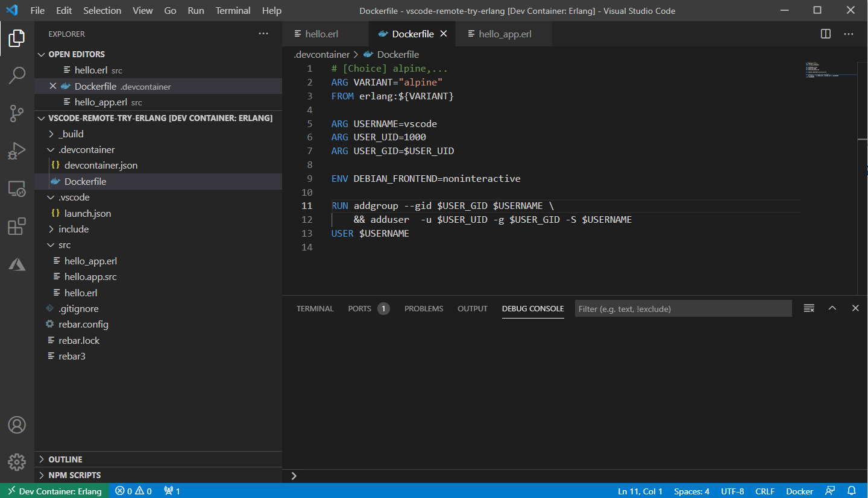The height and width of the screenshot is (498, 868).
Task: Click forwarded ports status indicator
Action: [x=172, y=491]
